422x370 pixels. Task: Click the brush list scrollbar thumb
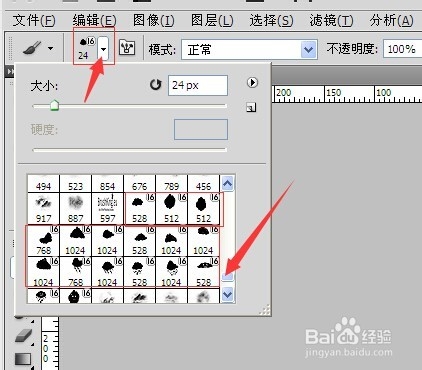(x=228, y=276)
